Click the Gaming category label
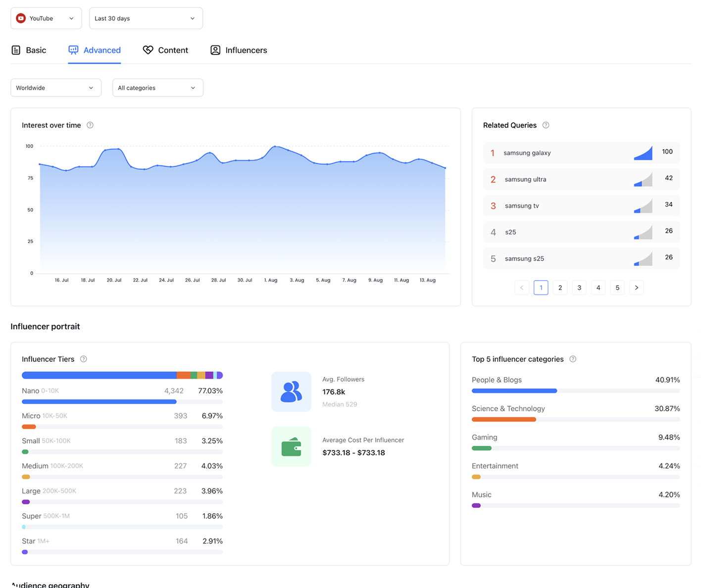 pyautogui.click(x=484, y=437)
